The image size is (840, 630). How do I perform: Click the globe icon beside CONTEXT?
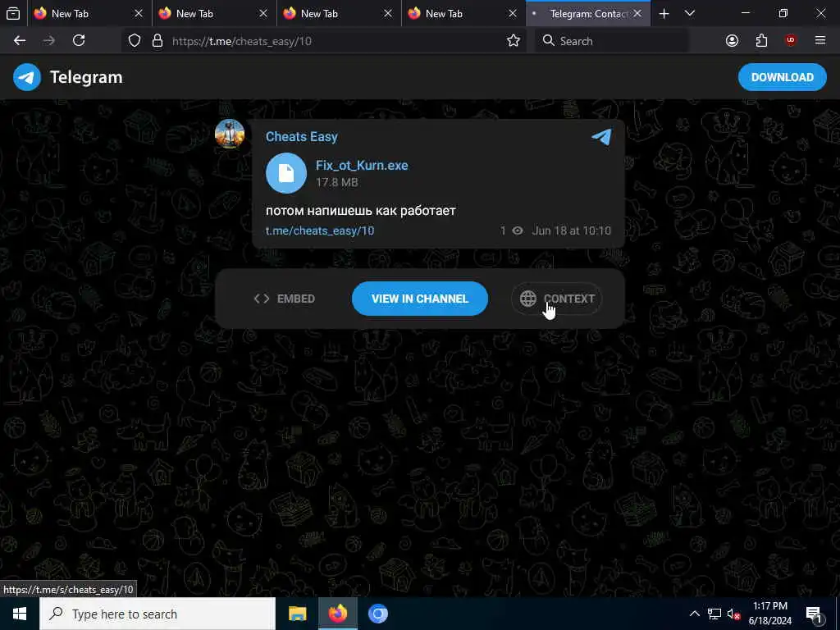[528, 299]
